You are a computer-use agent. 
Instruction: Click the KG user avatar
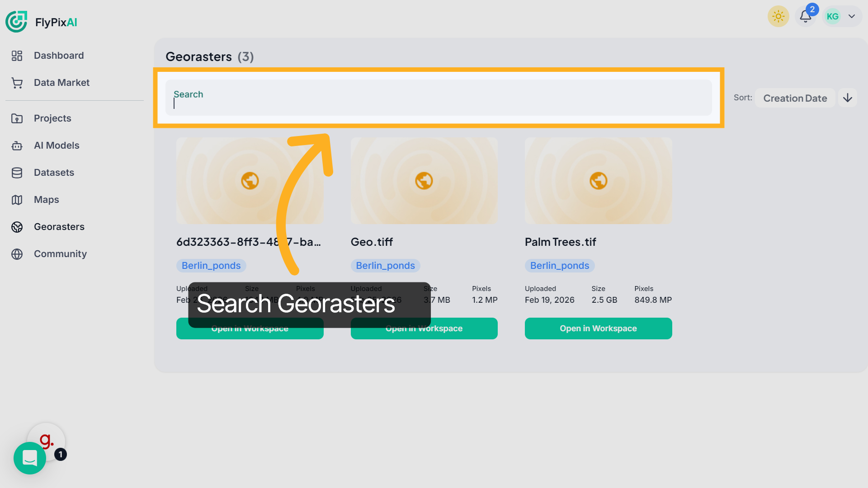coord(832,16)
